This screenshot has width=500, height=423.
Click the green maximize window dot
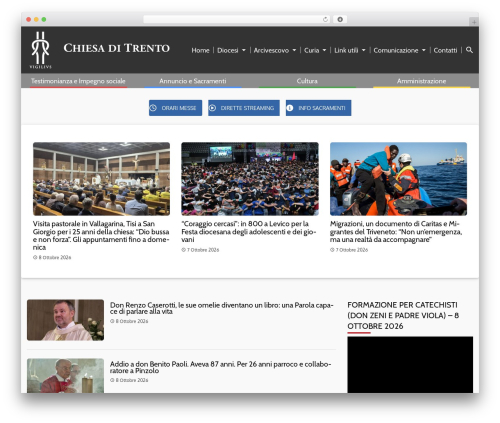[44, 19]
